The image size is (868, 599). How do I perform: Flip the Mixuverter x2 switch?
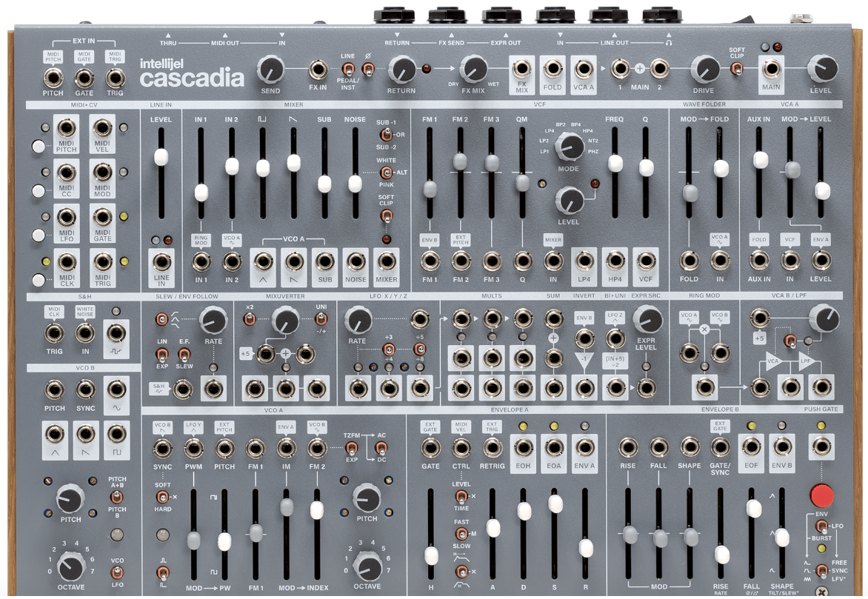tap(250, 319)
